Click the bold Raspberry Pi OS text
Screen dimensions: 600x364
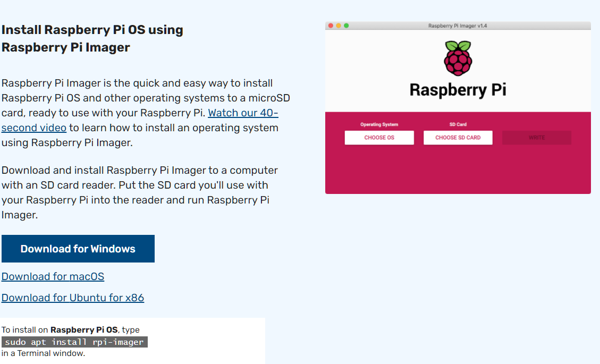(84, 330)
